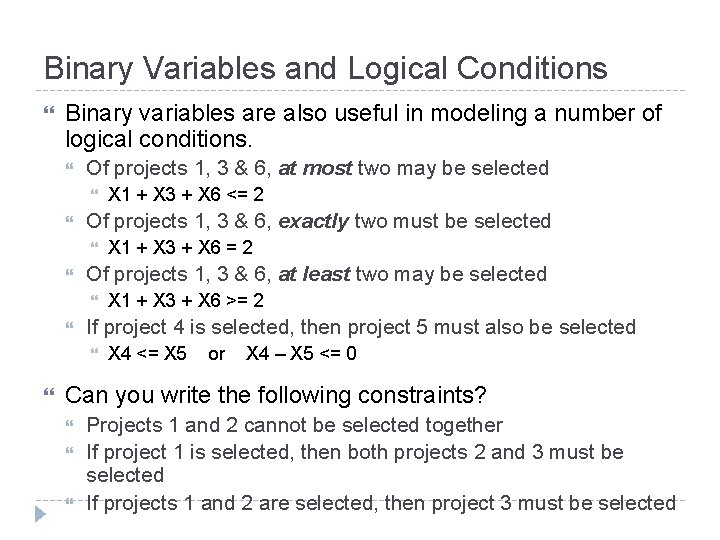Click the line 'If projects 1 and 2 are selected'

[x=381, y=504]
